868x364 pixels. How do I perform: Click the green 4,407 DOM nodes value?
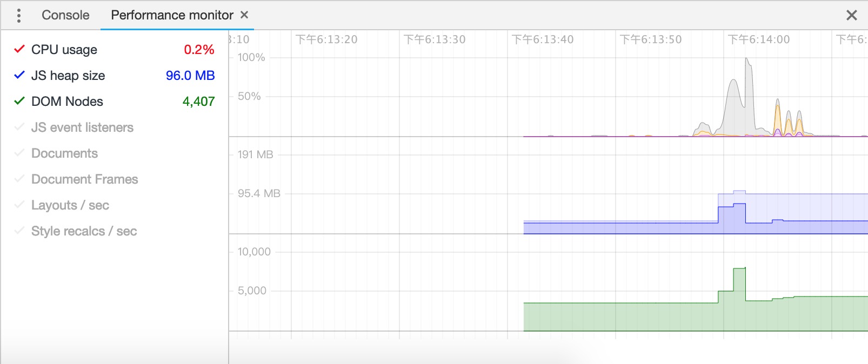click(x=198, y=102)
